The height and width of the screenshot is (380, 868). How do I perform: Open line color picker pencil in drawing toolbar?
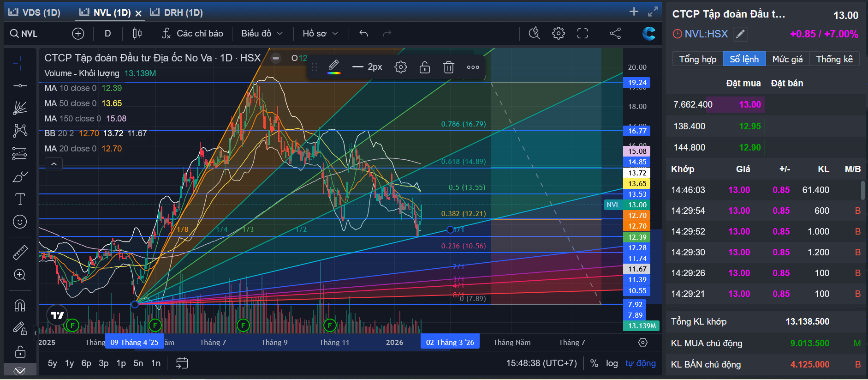click(x=334, y=67)
